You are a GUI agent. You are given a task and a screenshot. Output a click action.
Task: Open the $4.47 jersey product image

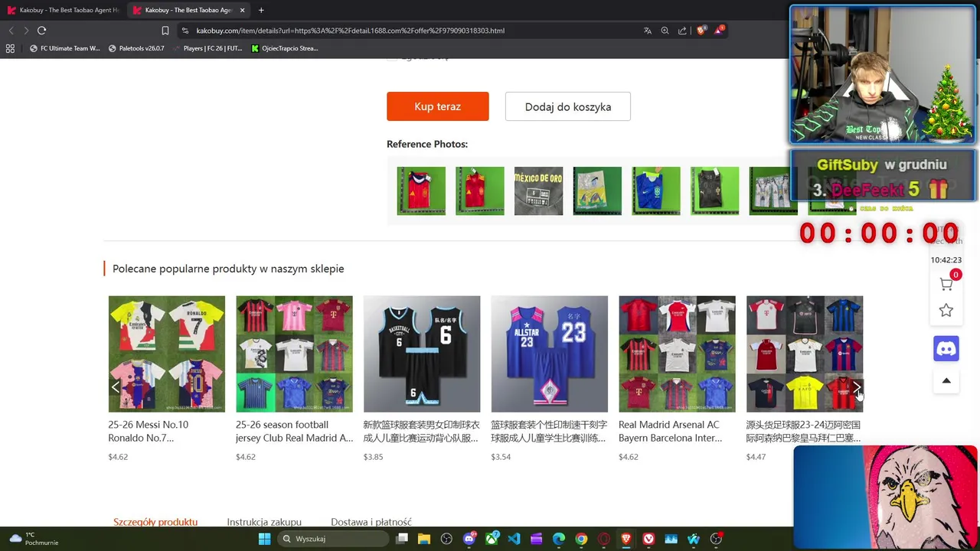tap(805, 354)
